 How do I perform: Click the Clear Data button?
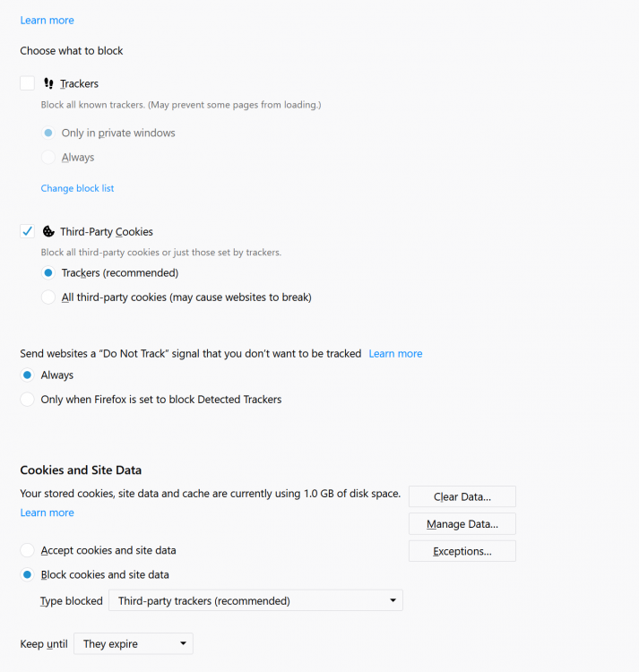tap(462, 496)
